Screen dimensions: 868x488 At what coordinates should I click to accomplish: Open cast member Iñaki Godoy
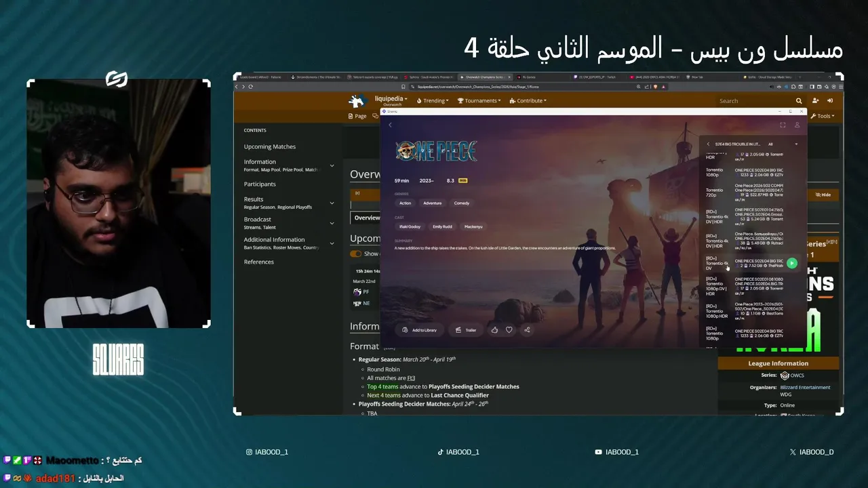click(410, 227)
